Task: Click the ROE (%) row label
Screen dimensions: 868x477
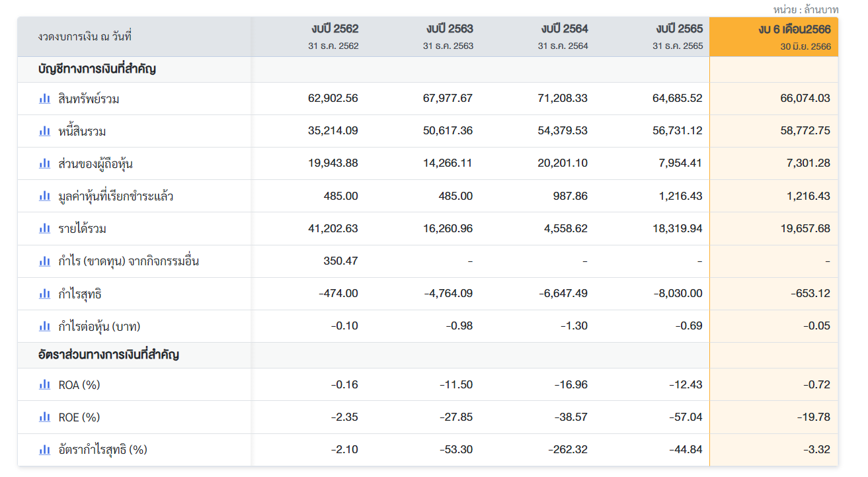Action: pos(79,417)
